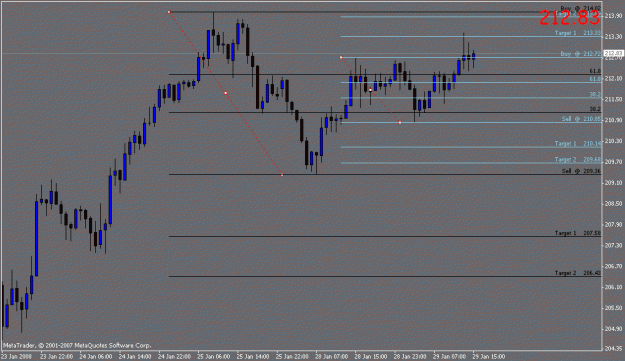625x361 pixels.
Task: Click '28 Jan 07:00' on the time axis
Action: [332, 356]
